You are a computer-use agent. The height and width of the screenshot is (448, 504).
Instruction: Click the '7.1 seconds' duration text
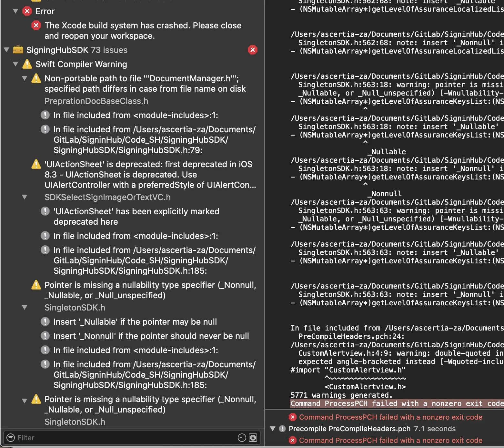click(x=435, y=429)
